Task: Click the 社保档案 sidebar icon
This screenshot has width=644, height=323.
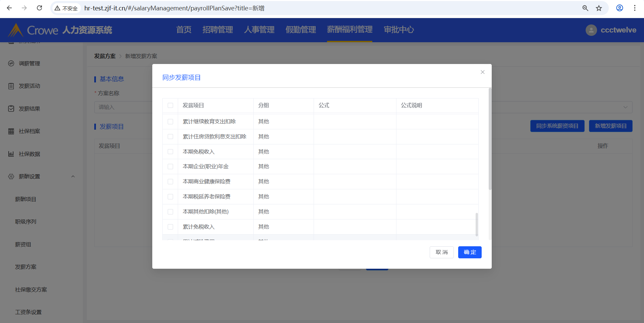Action: click(x=11, y=131)
